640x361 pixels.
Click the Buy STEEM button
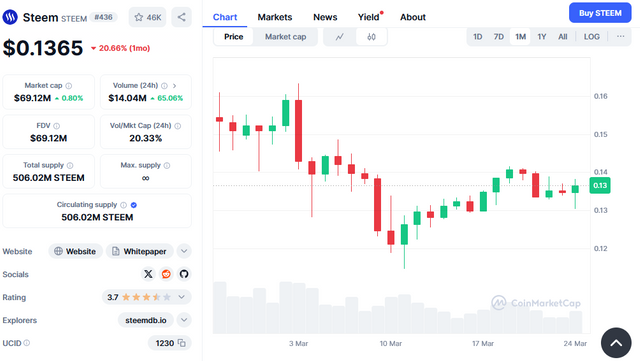(600, 13)
